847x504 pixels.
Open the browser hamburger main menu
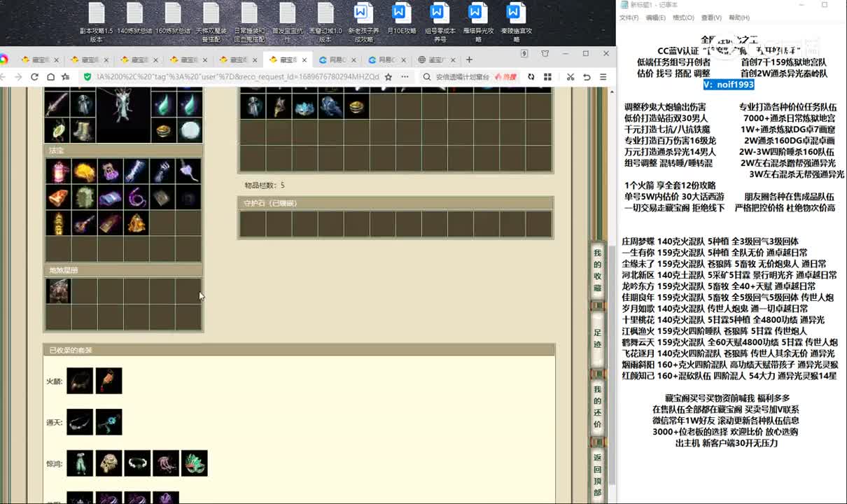603,77
